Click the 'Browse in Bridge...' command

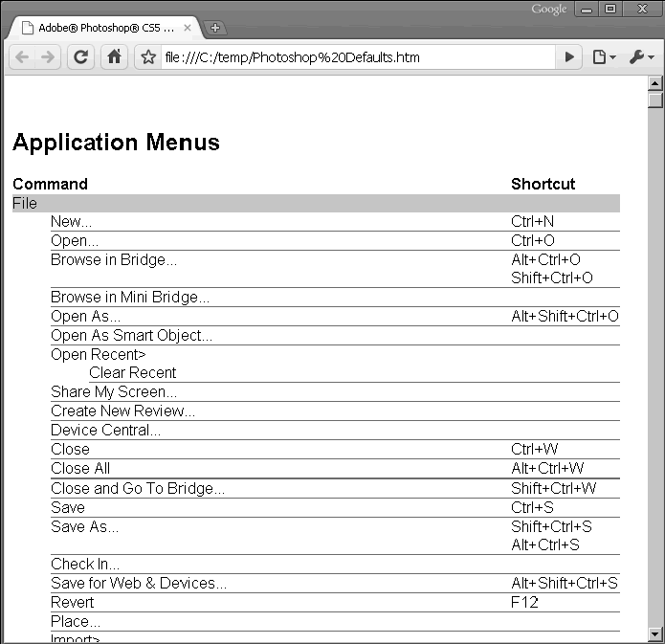click(114, 259)
